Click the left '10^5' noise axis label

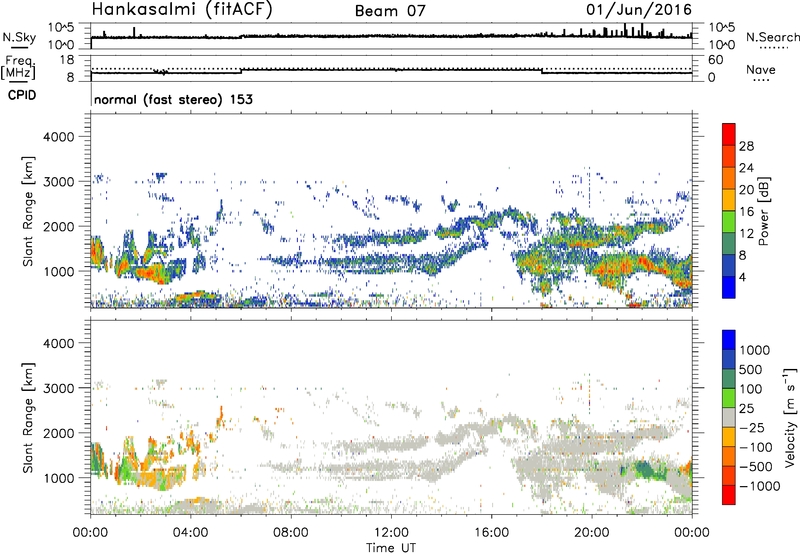(61, 28)
